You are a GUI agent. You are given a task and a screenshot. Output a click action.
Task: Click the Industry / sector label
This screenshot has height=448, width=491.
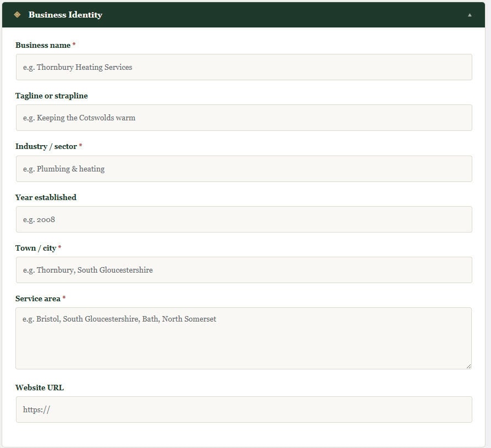[46, 146]
